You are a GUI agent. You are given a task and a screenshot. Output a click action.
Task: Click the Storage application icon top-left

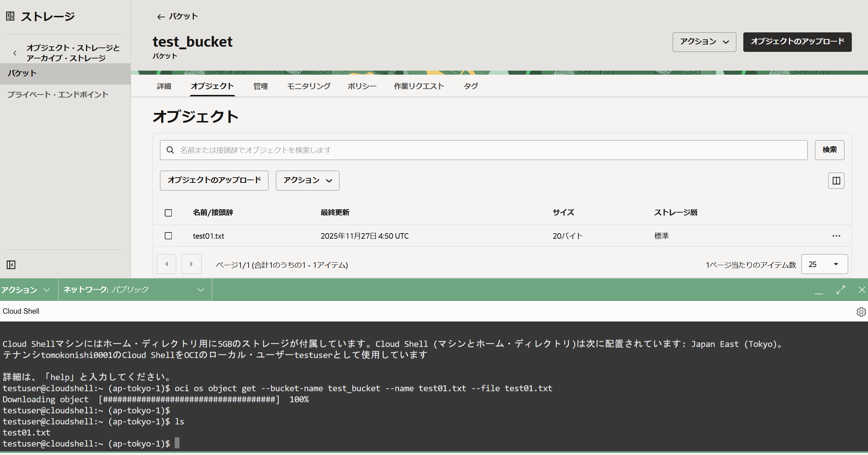(10, 15)
